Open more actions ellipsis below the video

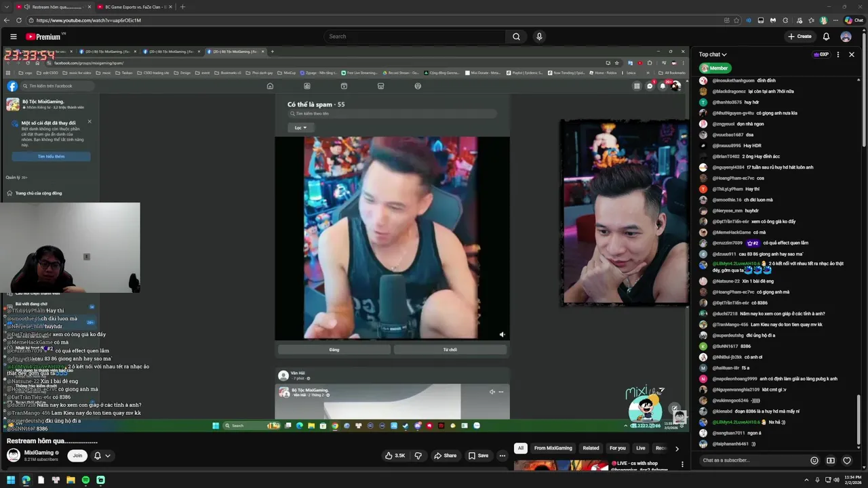click(x=502, y=455)
